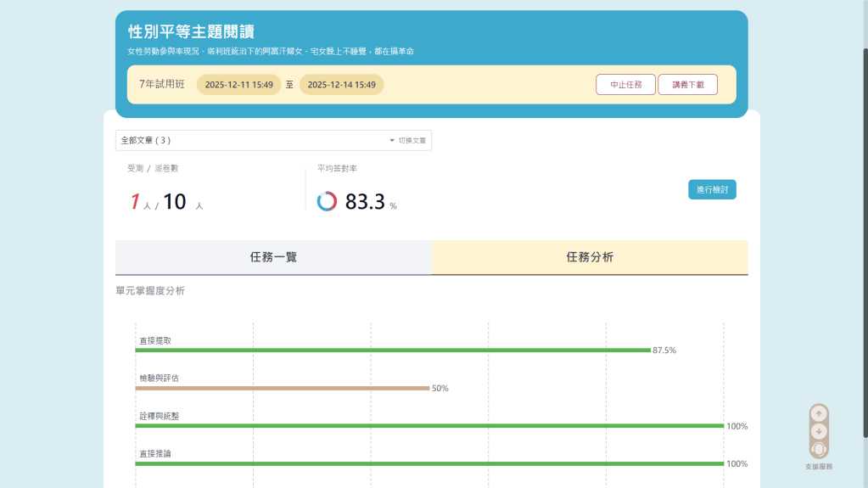Click the 7年試用班 class label

pos(161,85)
